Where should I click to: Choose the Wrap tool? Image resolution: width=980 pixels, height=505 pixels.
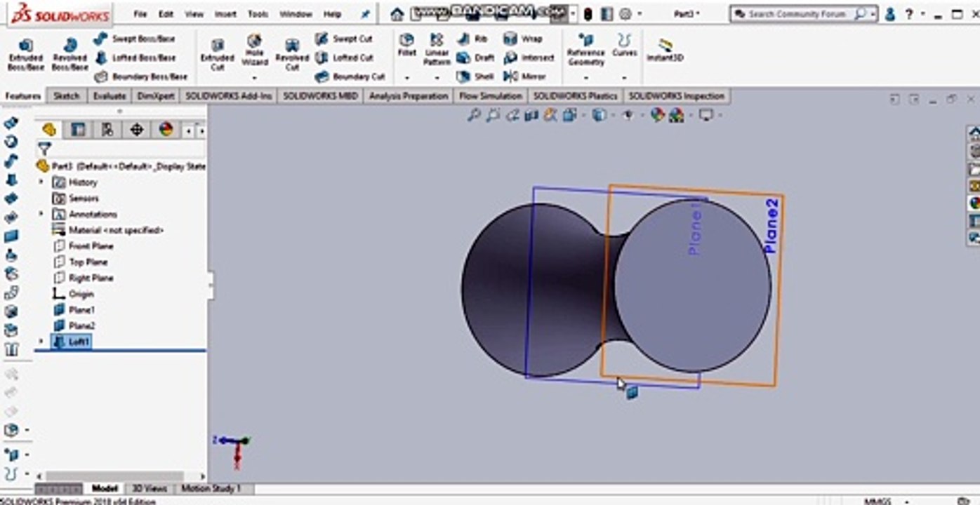pyautogui.click(x=523, y=39)
